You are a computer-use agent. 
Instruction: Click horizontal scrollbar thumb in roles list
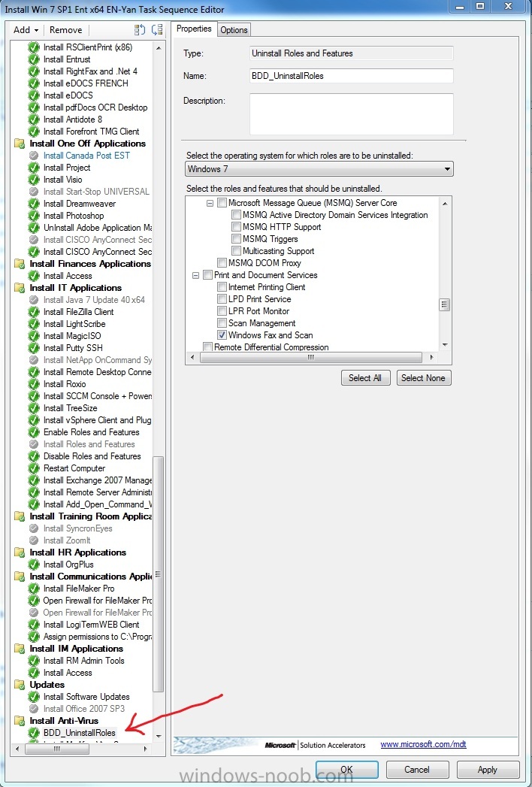pyautogui.click(x=310, y=358)
